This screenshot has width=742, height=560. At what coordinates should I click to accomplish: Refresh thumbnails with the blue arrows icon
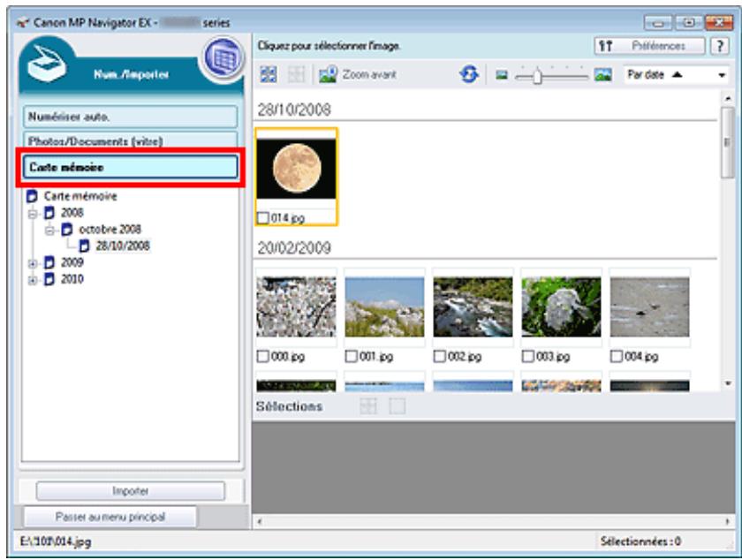[x=468, y=74]
